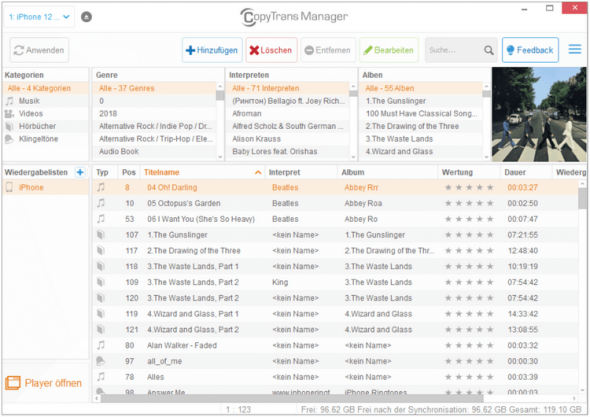Viewport: 590px width, 417px height.
Task: Select genre 2018
Action: pos(155,114)
